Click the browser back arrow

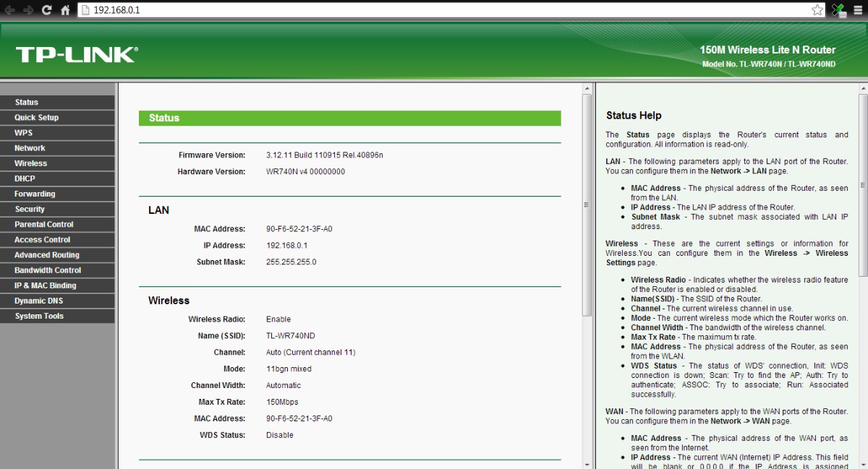(x=10, y=9)
